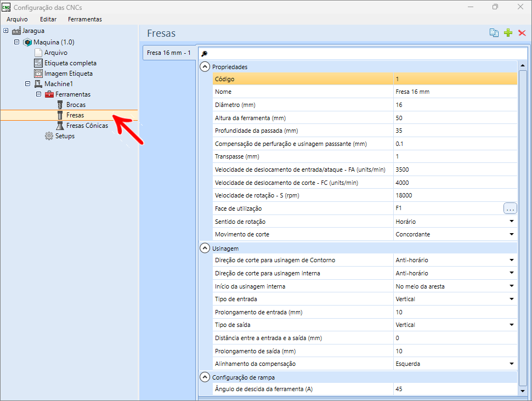The width and height of the screenshot is (532, 401).
Task: Open the Sentido de rotação dropdown
Action: click(512, 221)
